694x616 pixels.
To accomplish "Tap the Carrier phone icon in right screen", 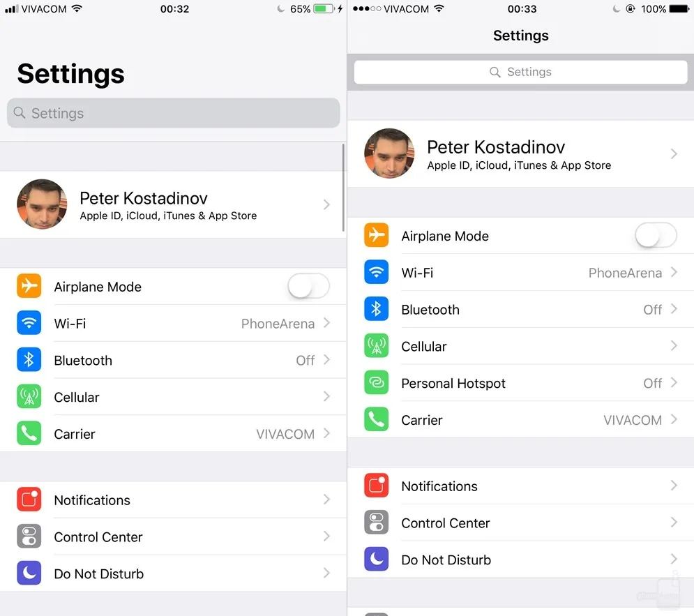I will 376,419.
